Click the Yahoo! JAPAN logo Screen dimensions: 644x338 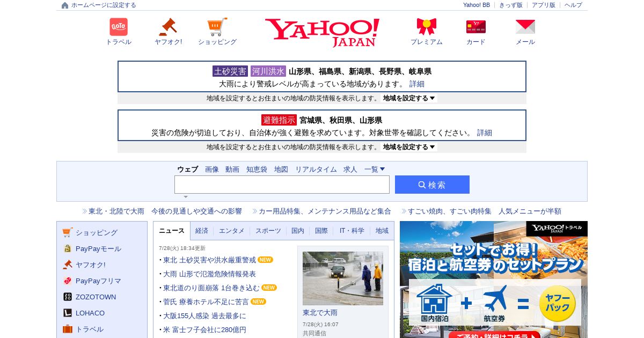coord(322,32)
